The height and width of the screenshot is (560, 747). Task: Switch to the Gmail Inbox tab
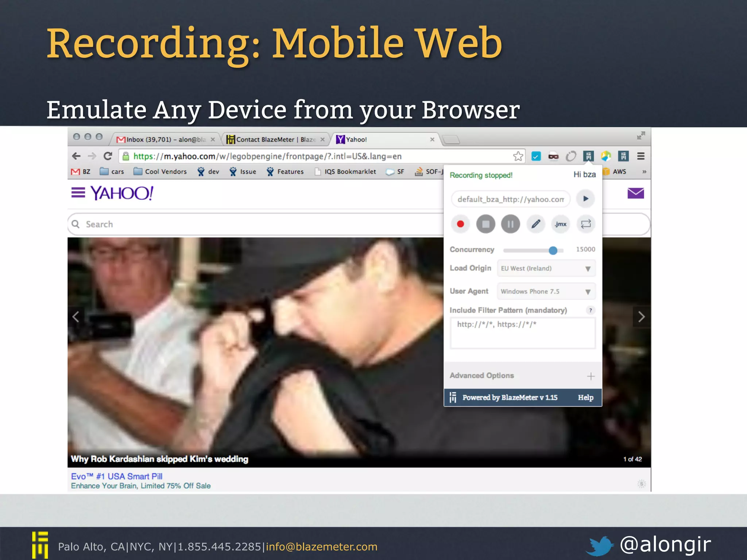[x=163, y=139]
